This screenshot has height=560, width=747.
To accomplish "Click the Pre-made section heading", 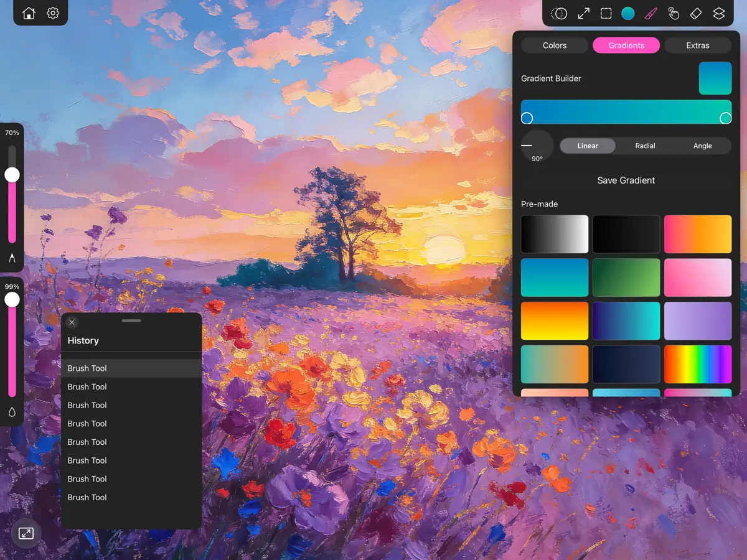I will [x=539, y=204].
